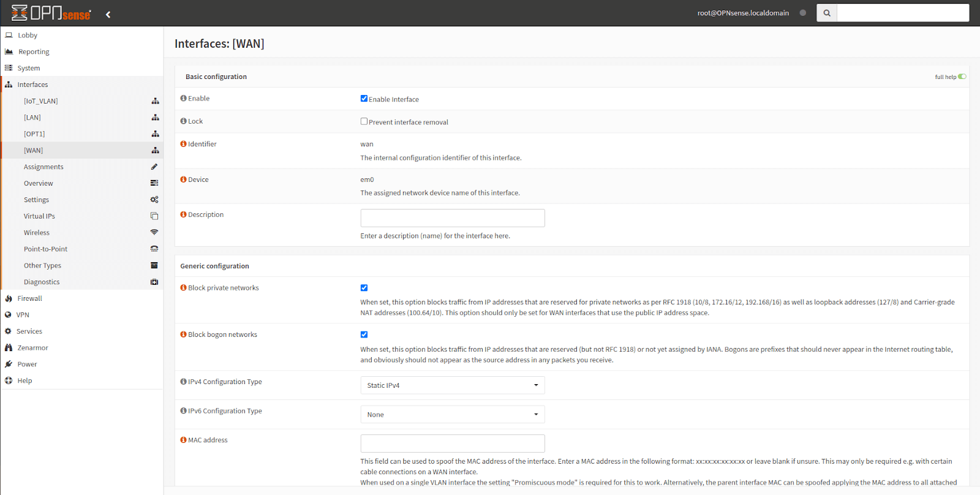
Task: Toggle Block bogon networks checkbox
Action: (364, 334)
